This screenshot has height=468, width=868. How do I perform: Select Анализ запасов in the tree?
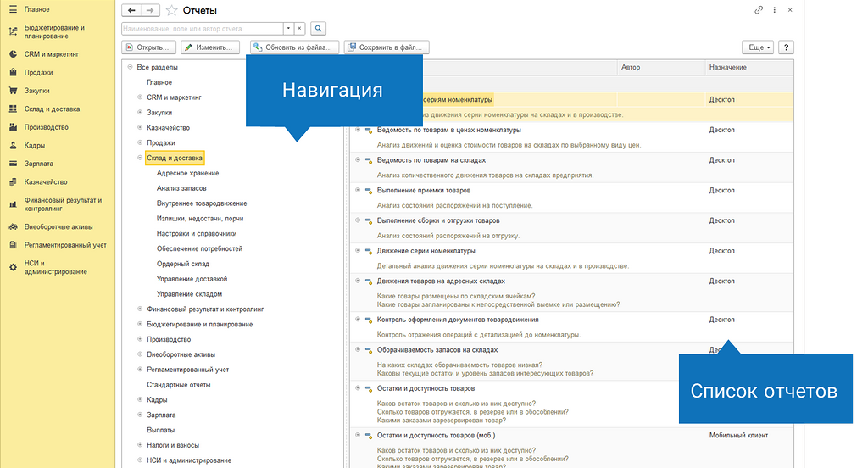click(x=181, y=188)
